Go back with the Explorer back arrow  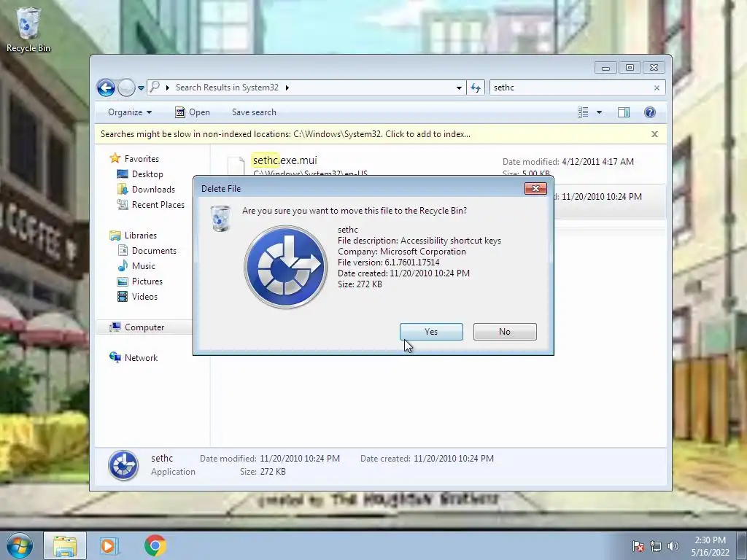click(106, 87)
